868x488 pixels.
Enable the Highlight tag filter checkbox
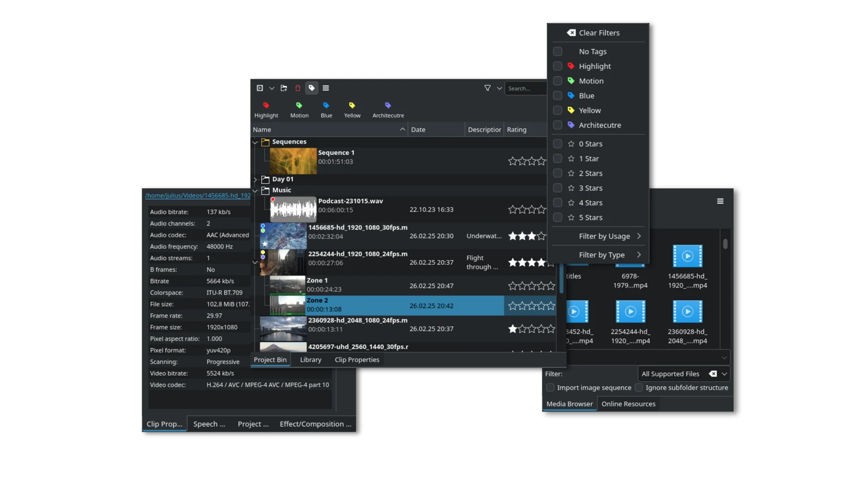click(x=557, y=66)
